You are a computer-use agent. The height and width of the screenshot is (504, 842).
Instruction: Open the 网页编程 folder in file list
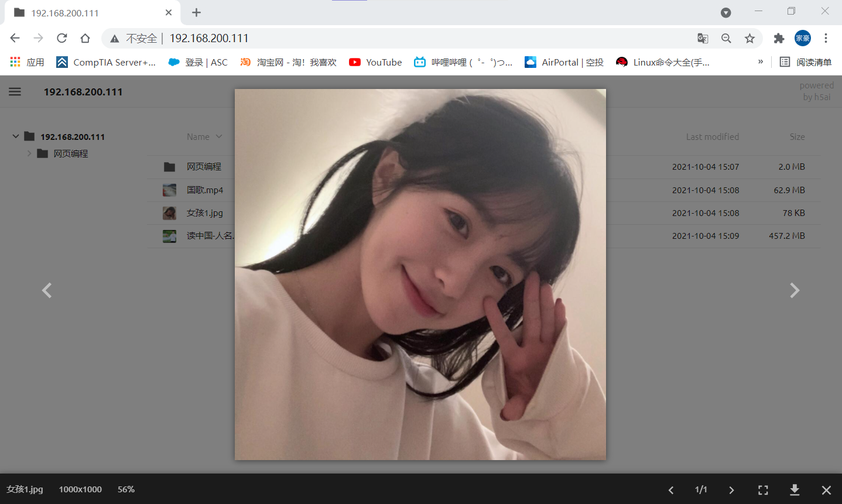coord(204,167)
